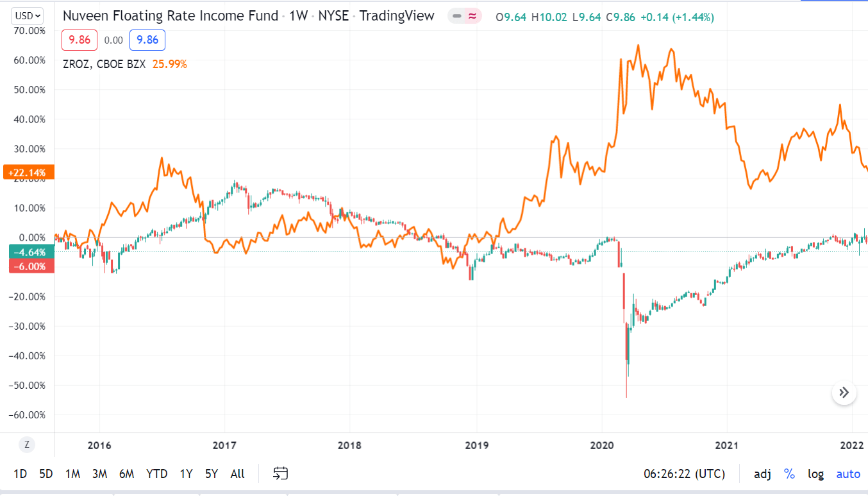Image resolution: width=868 pixels, height=496 pixels.
Task: Open the USD currency dropdown
Action: [28, 15]
